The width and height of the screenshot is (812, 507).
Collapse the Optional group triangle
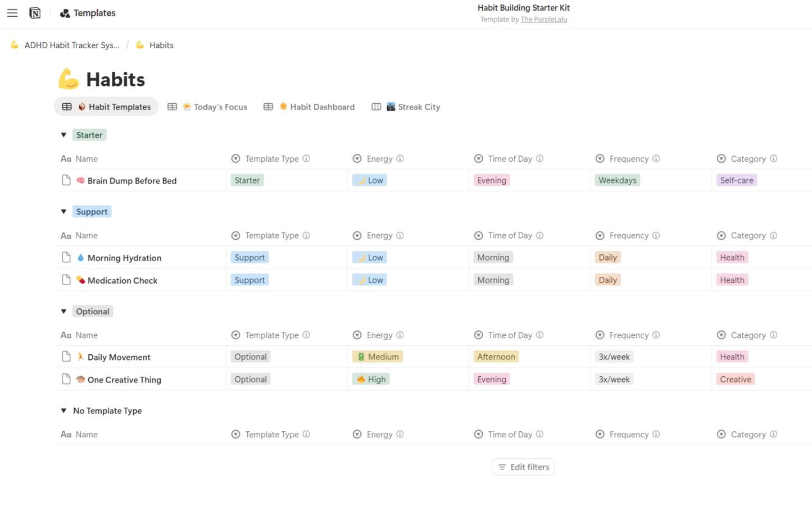pos(63,311)
